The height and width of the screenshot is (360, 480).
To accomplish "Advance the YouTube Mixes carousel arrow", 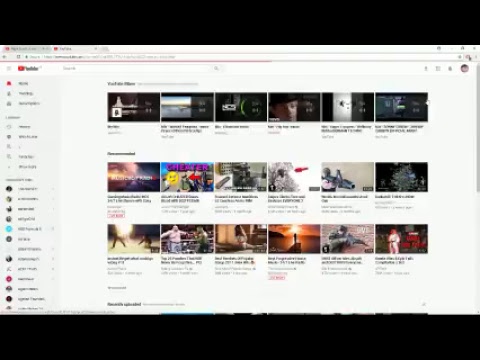I will pos(428,103).
